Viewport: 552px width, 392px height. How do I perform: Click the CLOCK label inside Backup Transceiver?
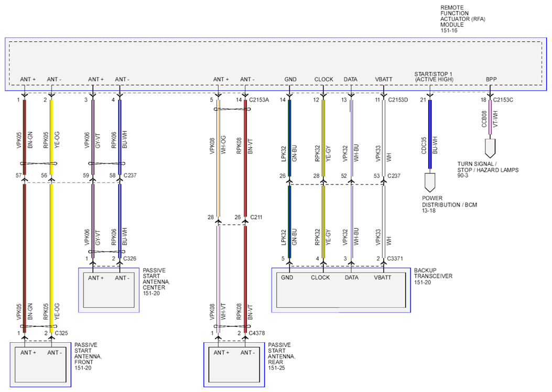point(320,278)
